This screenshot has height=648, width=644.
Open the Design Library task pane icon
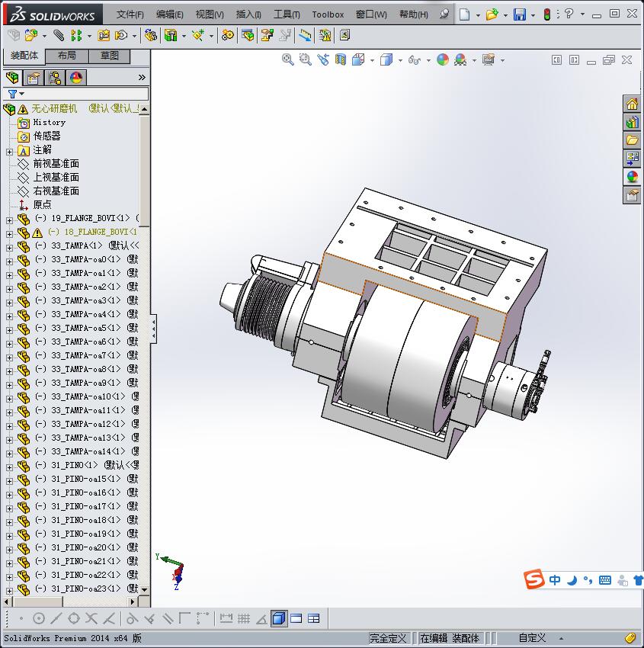pyautogui.click(x=632, y=122)
